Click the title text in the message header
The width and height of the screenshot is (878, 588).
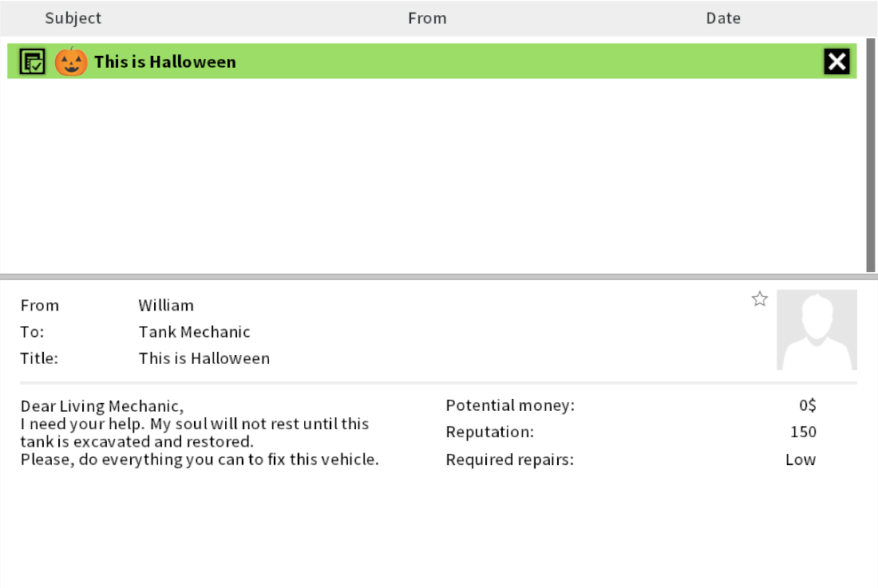pyautogui.click(x=204, y=358)
